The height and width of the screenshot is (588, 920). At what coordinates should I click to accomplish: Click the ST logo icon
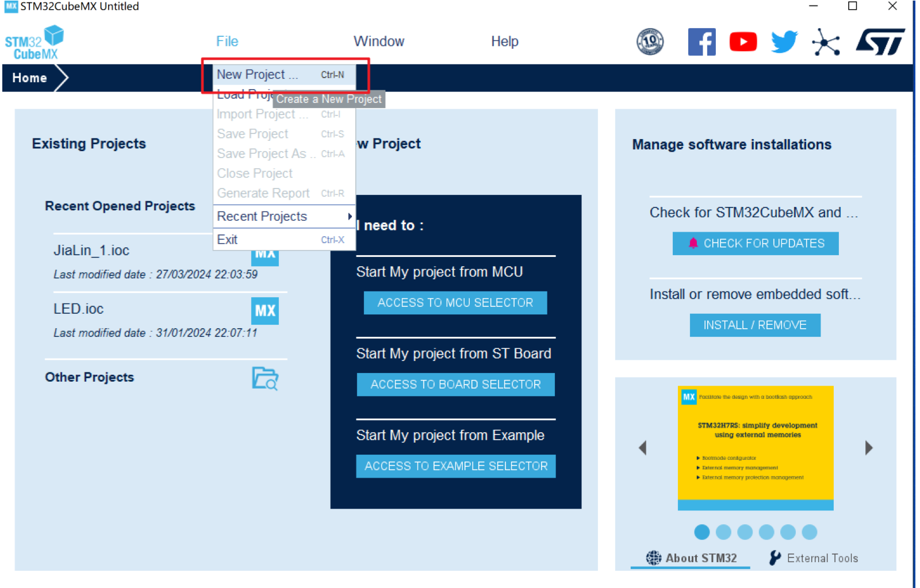[880, 42]
